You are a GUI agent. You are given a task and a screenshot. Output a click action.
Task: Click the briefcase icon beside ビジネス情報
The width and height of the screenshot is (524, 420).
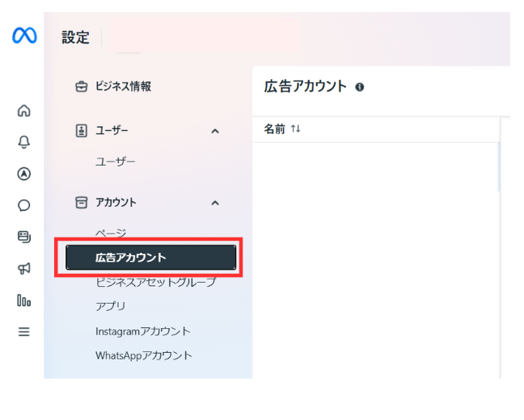81,86
